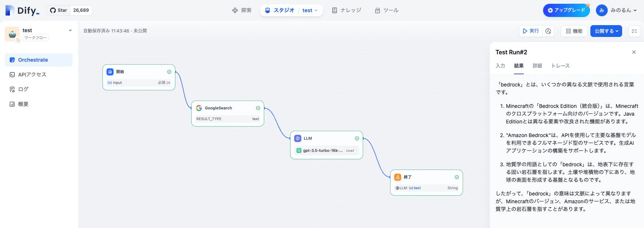Expand the test app switcher in top navigation
The width and height of the screenshot is (644, 228).
point(310,10)
